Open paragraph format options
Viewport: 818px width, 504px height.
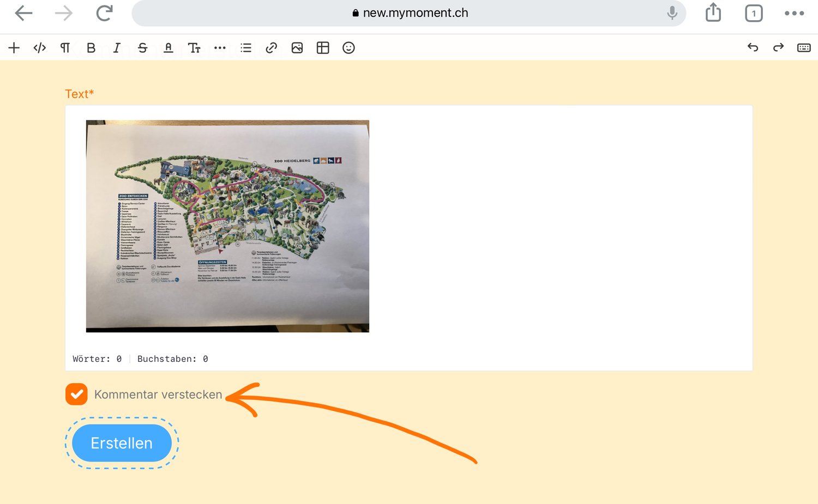[x=65, y=48]
